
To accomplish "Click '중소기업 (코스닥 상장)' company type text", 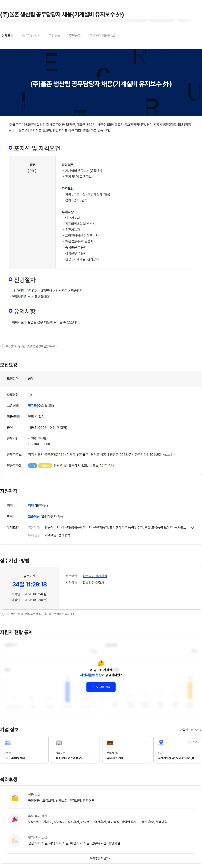I will coord(69,758).
